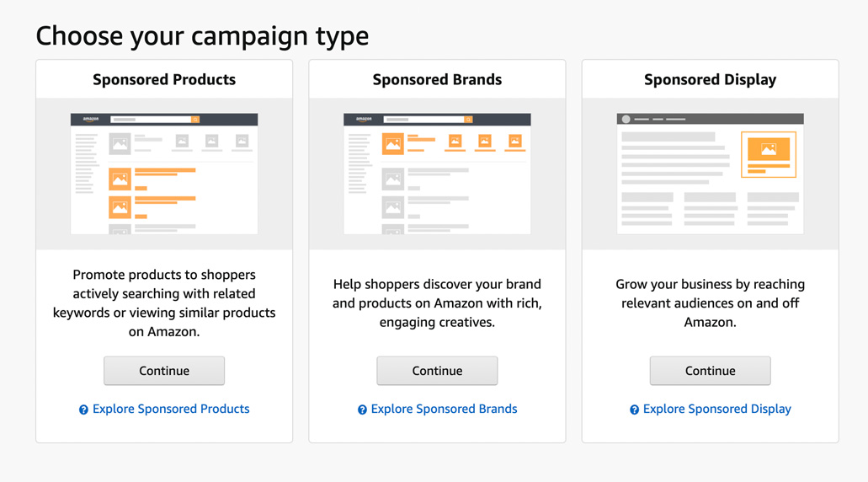Screen dimensions: 868x482
Task: Click the Sponsored Brands card heading
Action: click(437, 80)
